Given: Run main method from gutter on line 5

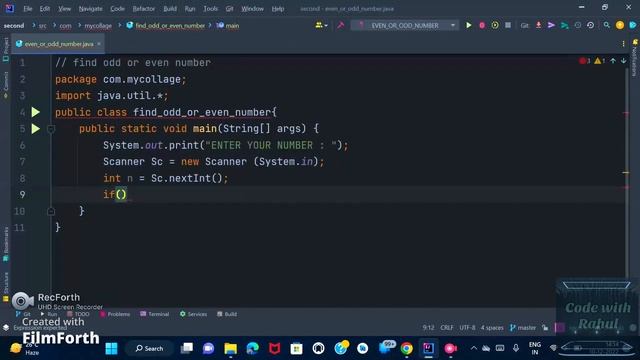Looking at the screenshot, I should 36,129.
